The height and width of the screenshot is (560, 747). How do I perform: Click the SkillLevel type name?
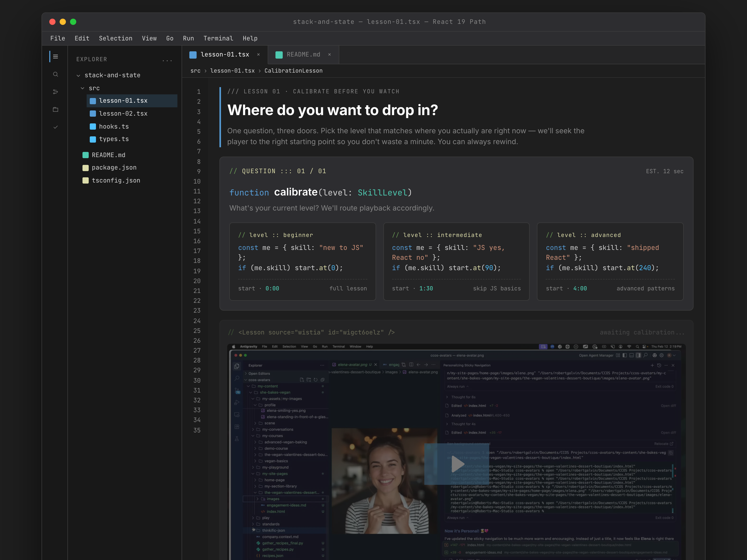(x=382, y=193)
